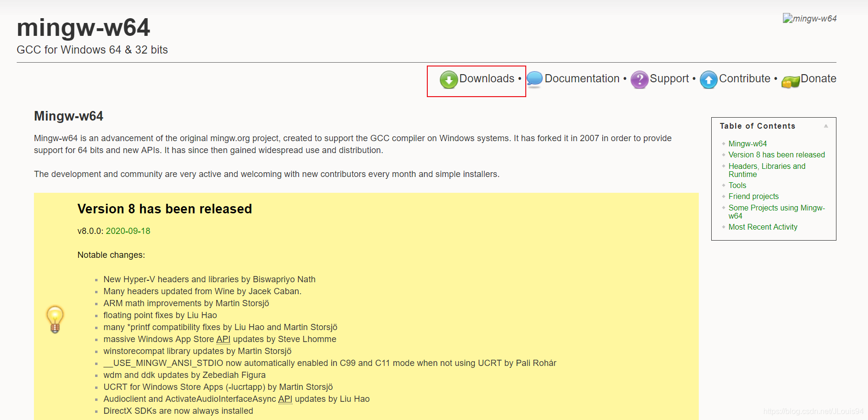Click the GCC for Windows 64 & 32 bits tagline
This screenshot has height=420, width=868.
[x=92, y=50]
